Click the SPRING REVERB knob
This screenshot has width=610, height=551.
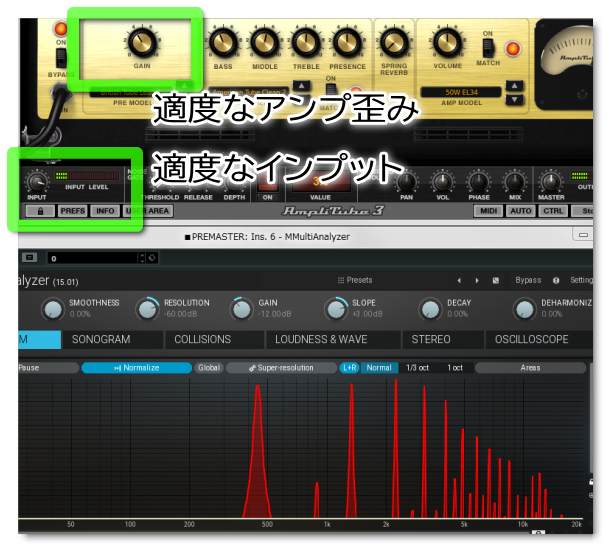(394, 42)
